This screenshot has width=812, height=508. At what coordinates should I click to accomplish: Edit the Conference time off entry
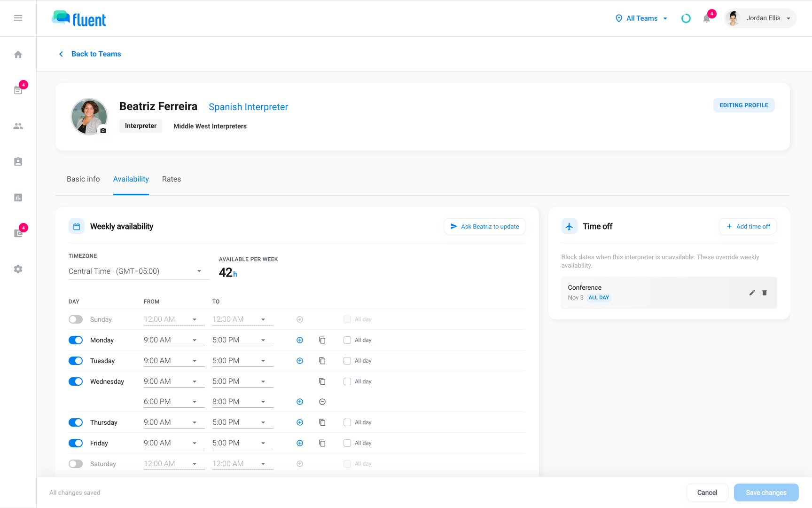click(752, 293)
